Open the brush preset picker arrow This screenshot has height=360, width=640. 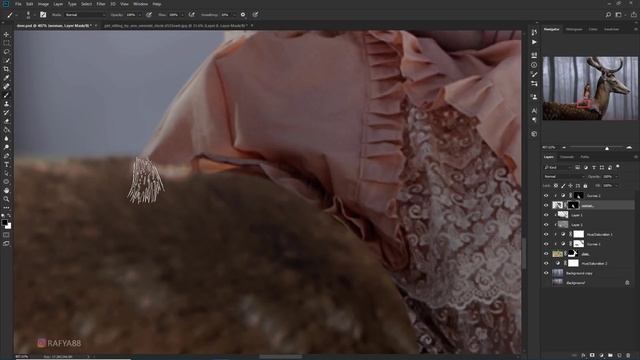[34, 15]
